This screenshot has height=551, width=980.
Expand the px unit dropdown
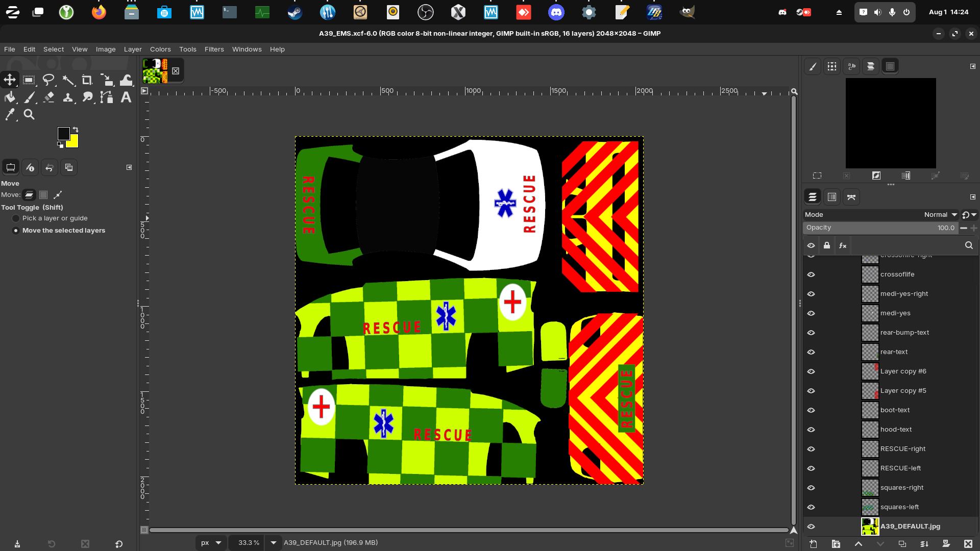(x=218, y=543)
